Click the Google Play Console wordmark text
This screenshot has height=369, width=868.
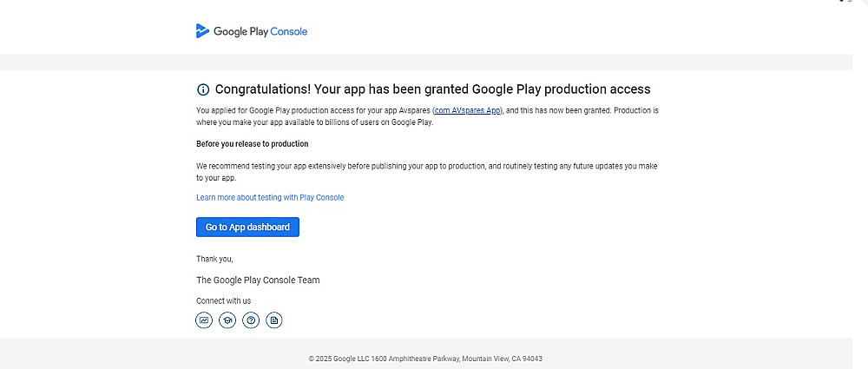[x=260, y=32]
